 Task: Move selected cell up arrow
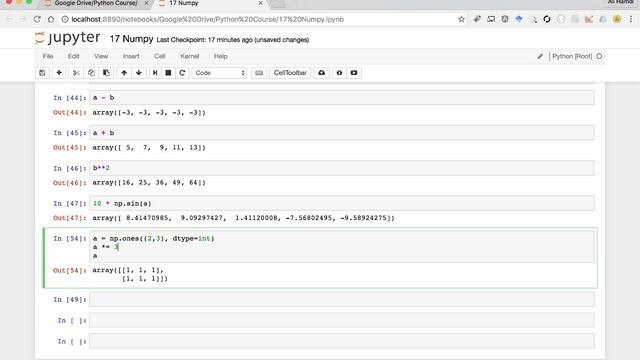[x=124, y=73]
